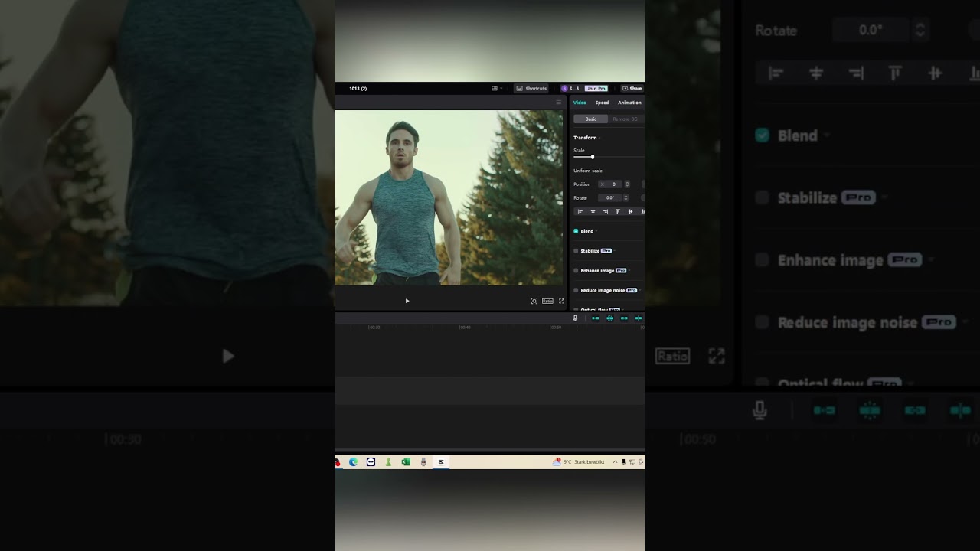This screenshot has width=980, height=551.
Task: Click the Pro badge beside Stabilize
Action: [x=606, y=251]
